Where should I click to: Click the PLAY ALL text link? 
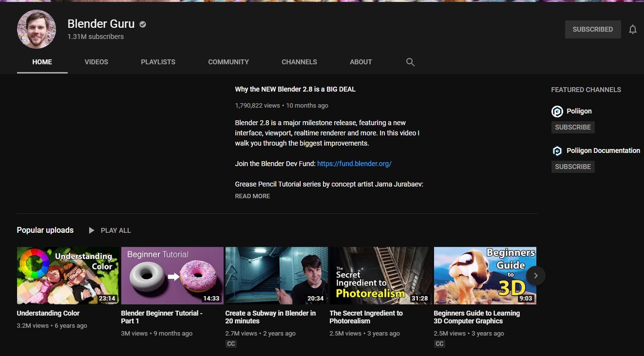(116, 230)
